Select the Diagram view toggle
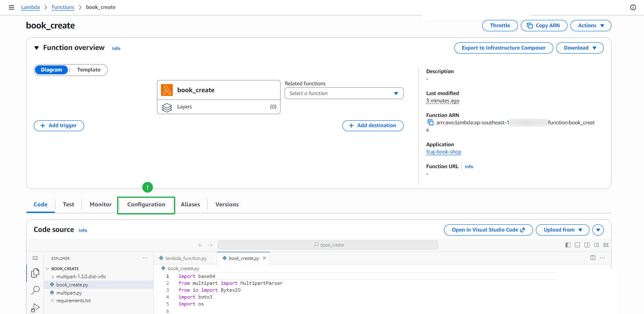The image size is (644, 314). coord(52,70)
